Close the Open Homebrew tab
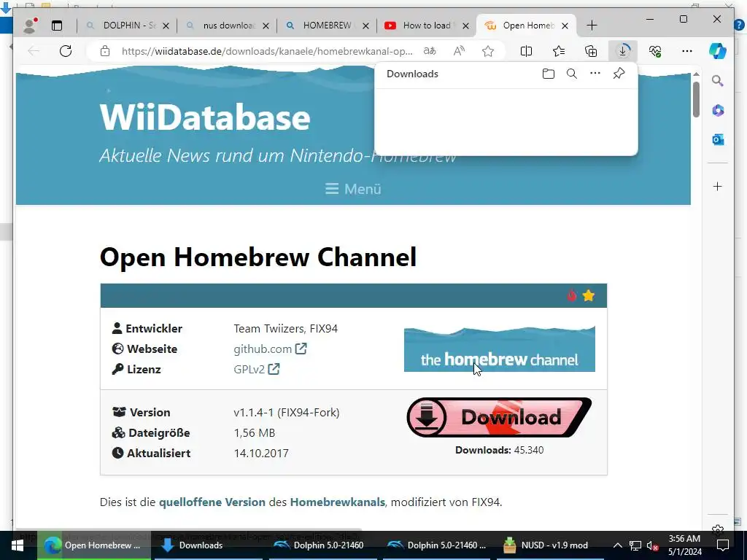 pyautogui.click(x=565, y=26)
